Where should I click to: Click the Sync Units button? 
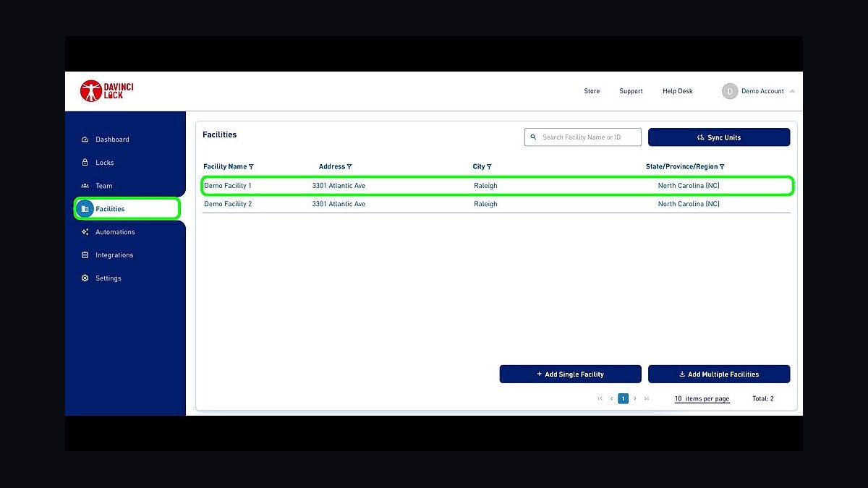(x=719, y=137)
